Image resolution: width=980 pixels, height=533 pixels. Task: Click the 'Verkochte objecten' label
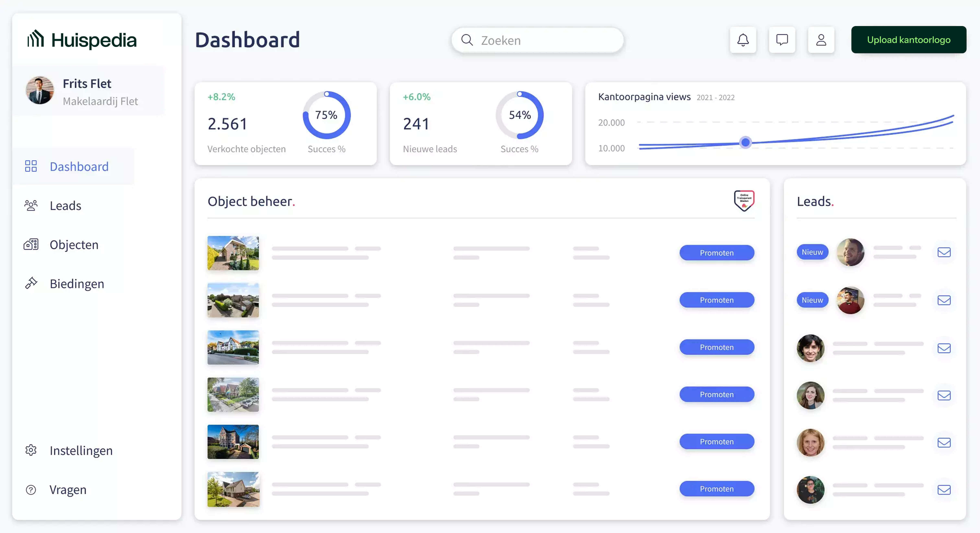coord(246,149)
